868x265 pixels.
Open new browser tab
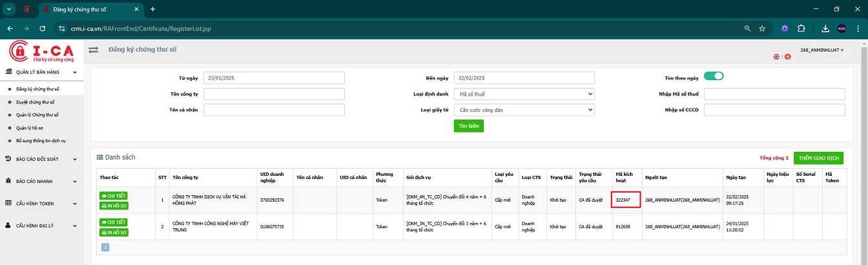[x=152, y=9]
